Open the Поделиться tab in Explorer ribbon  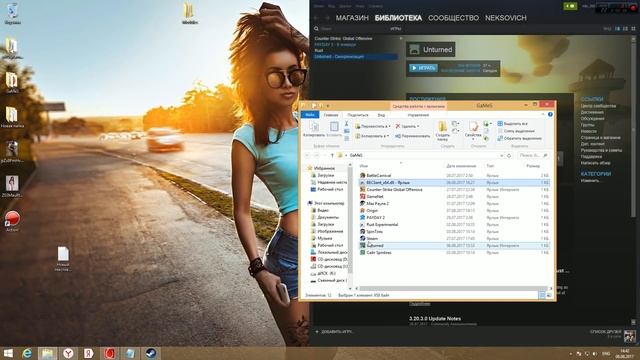pyautogui.click(x=358, y=115)
